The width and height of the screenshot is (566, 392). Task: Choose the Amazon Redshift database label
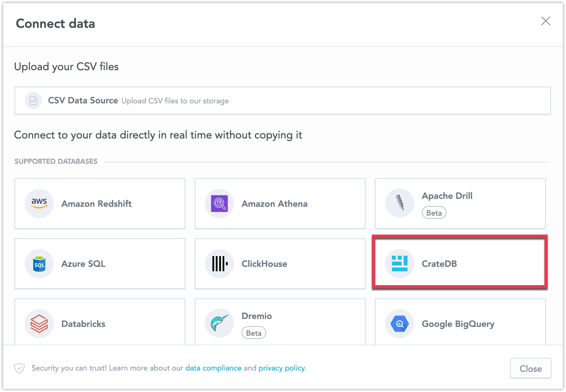(96, 204)
